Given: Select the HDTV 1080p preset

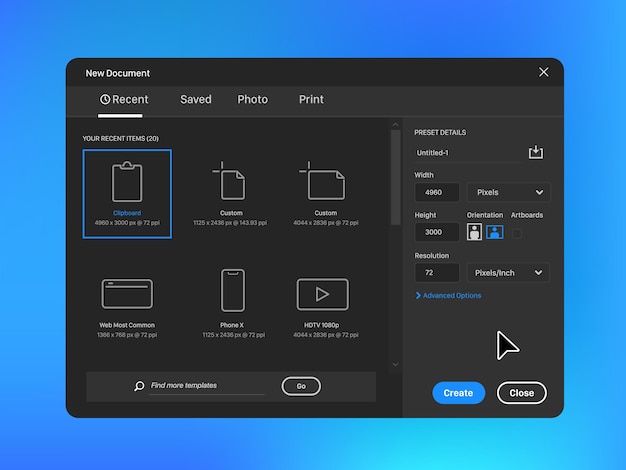Looking at the screenshot, I should [325, 307].
